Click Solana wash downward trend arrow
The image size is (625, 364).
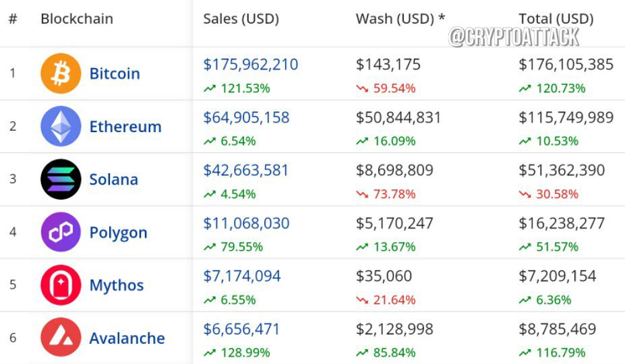click(x=362, y=194)
